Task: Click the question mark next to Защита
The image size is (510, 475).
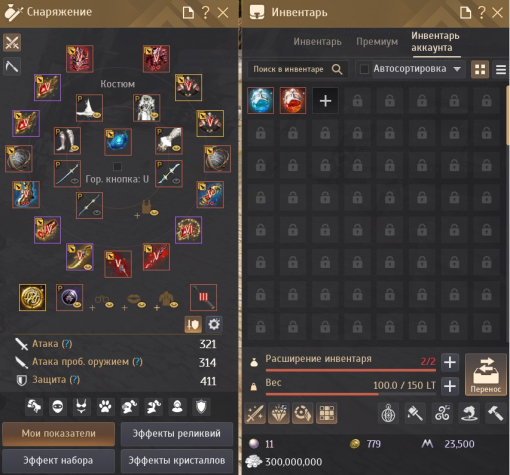Action: [x=75, y=380]
